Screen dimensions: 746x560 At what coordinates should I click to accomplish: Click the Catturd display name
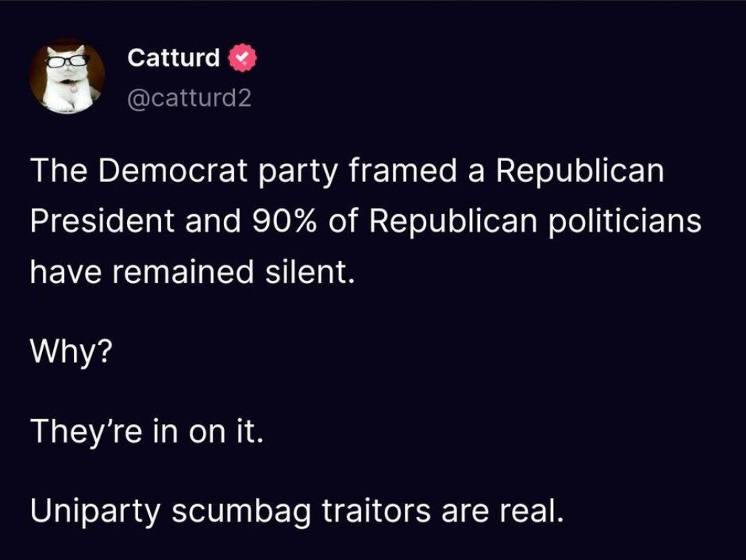(x=174, y=58)
